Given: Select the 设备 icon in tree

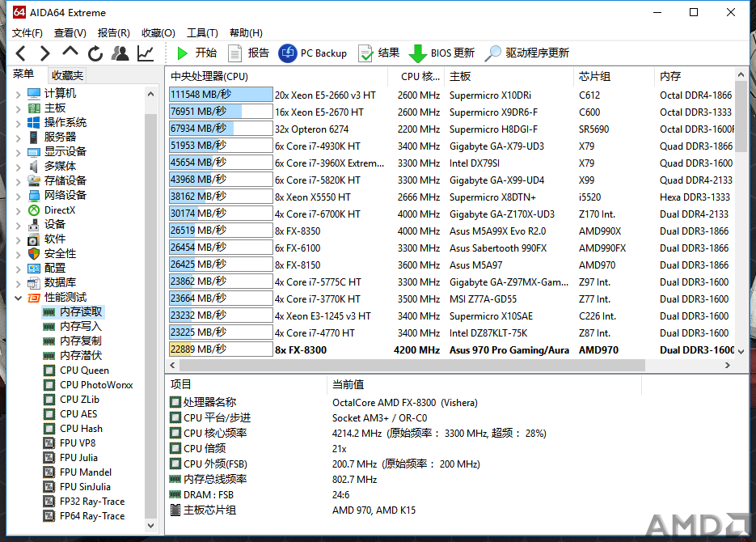Looking at the screenshot, I should pyautogui.click(x=34, y=225).
